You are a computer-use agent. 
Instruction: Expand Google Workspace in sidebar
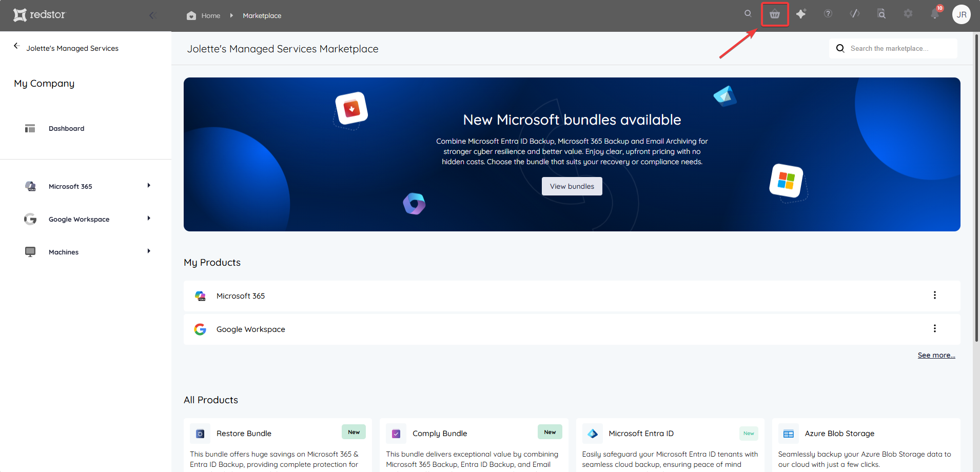[x=149, y=219]
